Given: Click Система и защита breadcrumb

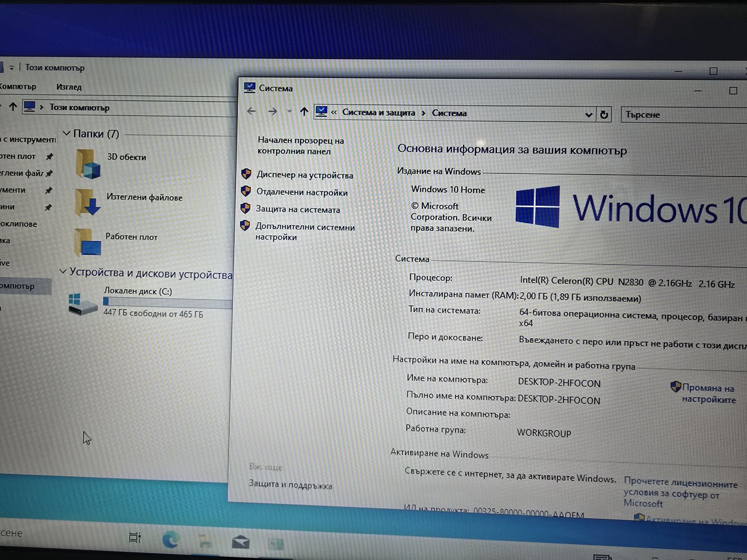Looking at the screenshot, I should [378, 112].
